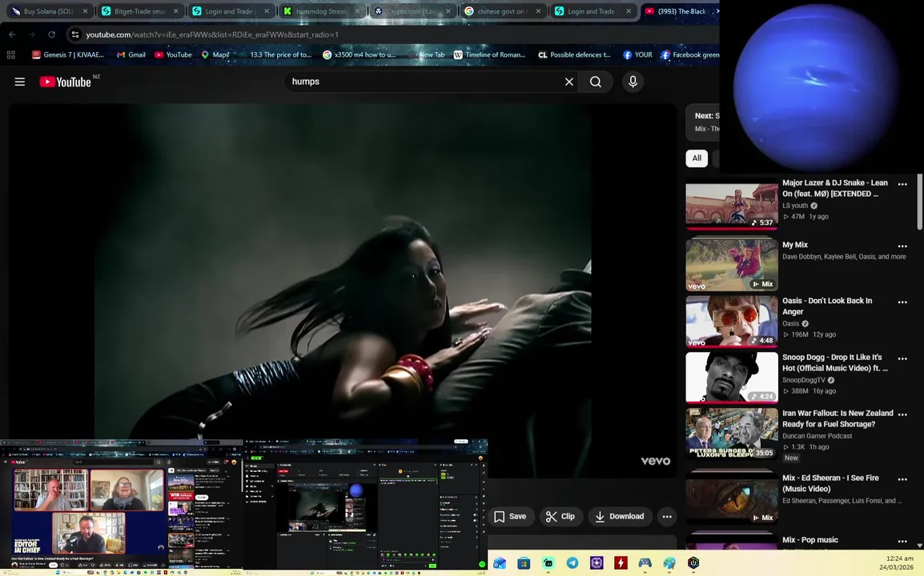Open the New Tab bookmark
924x576 pixels.
(x=426, y=54)
